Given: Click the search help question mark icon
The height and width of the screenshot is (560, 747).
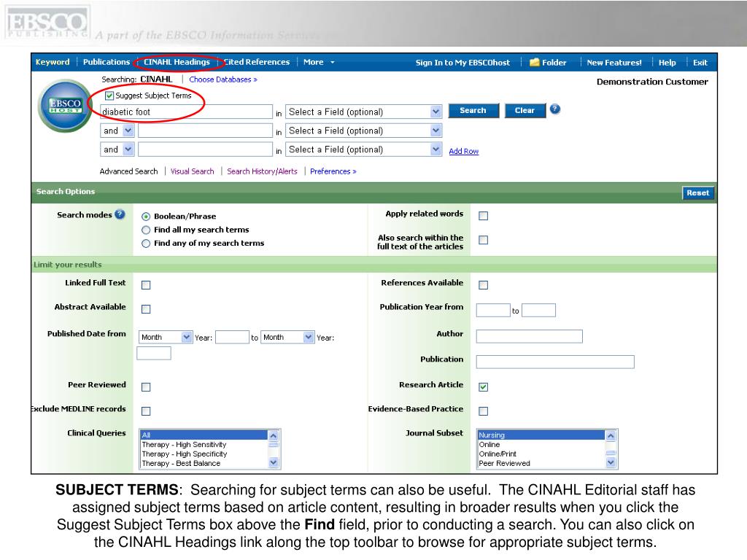Looking at the screenshot, I should point(554,109).
